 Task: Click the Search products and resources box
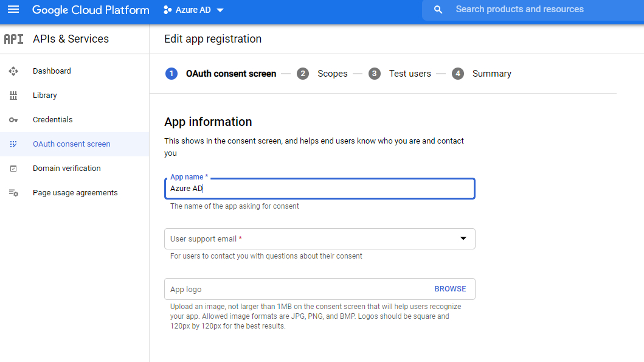pyautogui.click(x=533, y=10)
